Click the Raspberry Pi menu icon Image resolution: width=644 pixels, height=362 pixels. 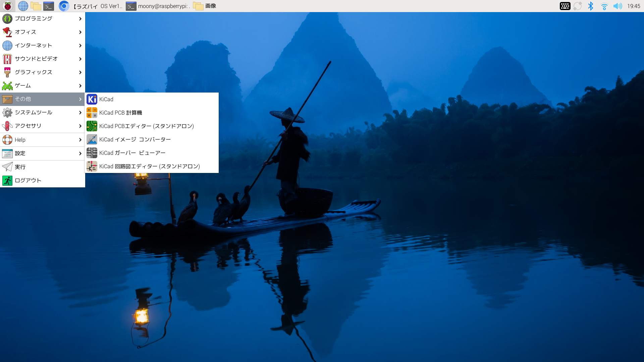click(x=7, y=6)
